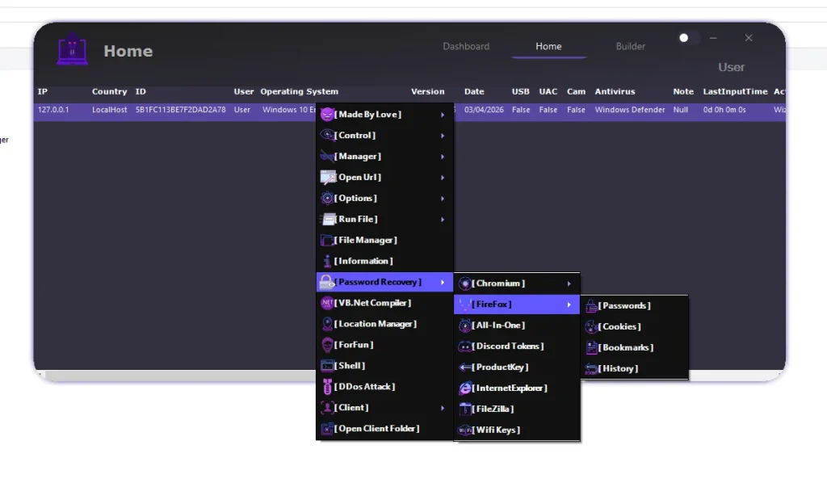Click the Discord Tokens icon
Viewport: 827px width, 504px height.
[x=465, y=346]
